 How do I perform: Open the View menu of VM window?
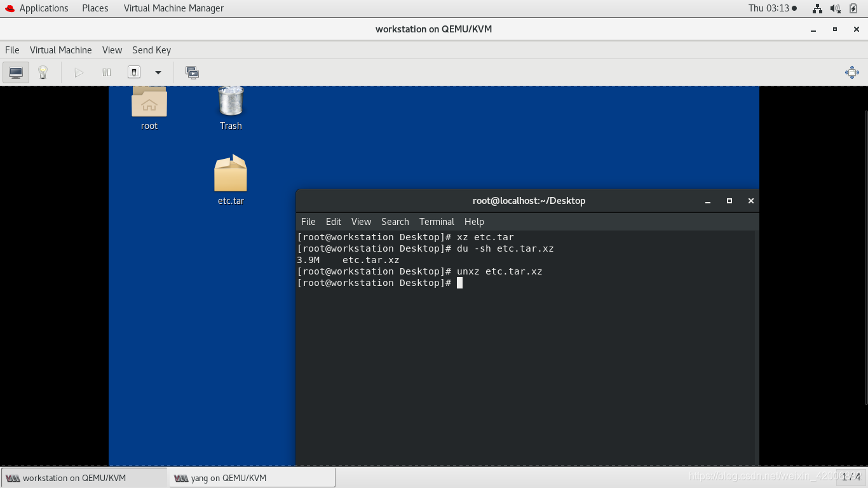click(112, 50)
